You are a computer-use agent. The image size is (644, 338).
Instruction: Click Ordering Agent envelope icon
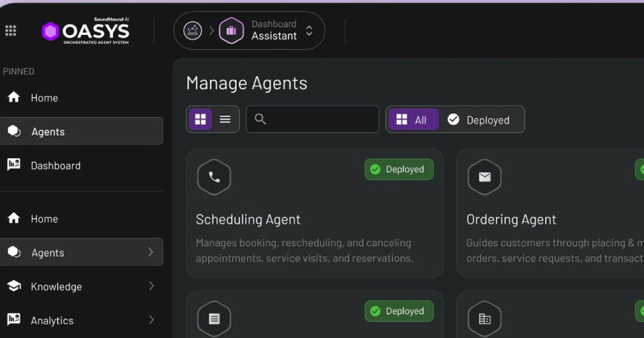point(485,177)
